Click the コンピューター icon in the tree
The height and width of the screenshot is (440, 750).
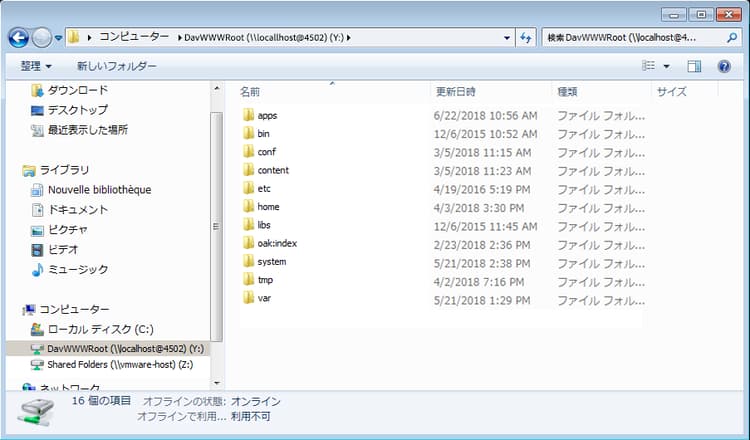(x=29, y=310)
